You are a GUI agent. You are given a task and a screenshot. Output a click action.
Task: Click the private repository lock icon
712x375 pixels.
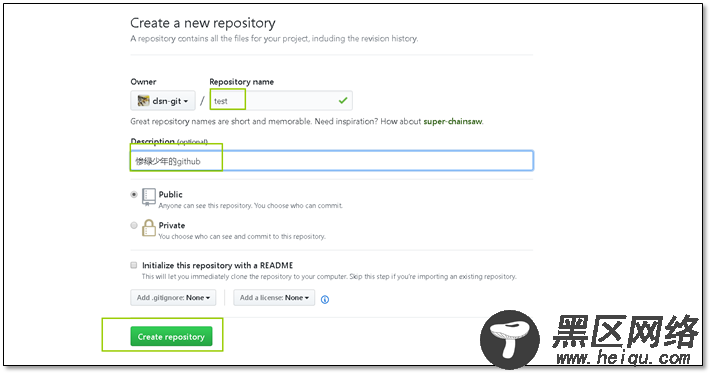pyautogui.click(x=148, y=227)
